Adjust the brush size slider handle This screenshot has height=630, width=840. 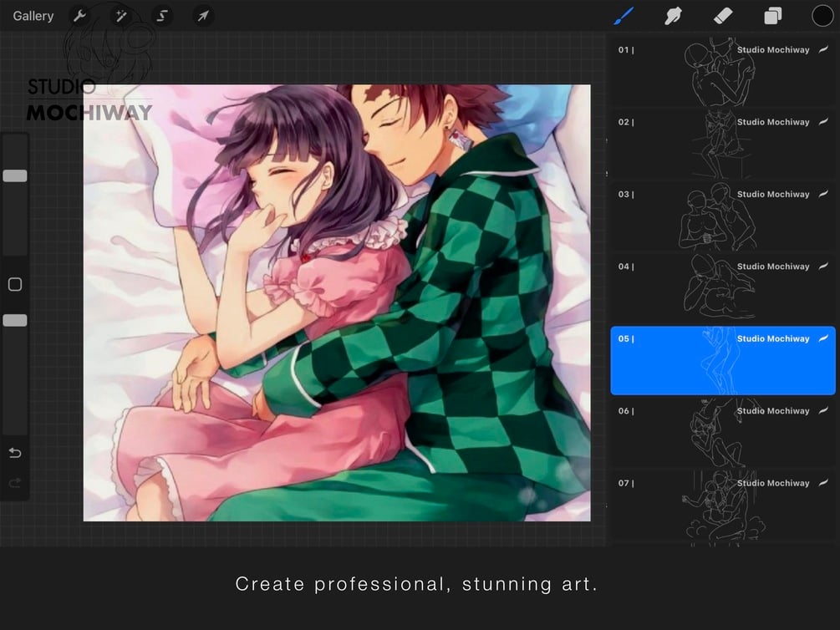15,175
